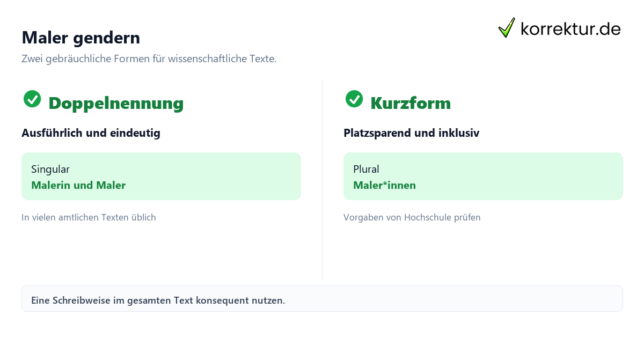Click the Kurzform heading

(411, 102)
